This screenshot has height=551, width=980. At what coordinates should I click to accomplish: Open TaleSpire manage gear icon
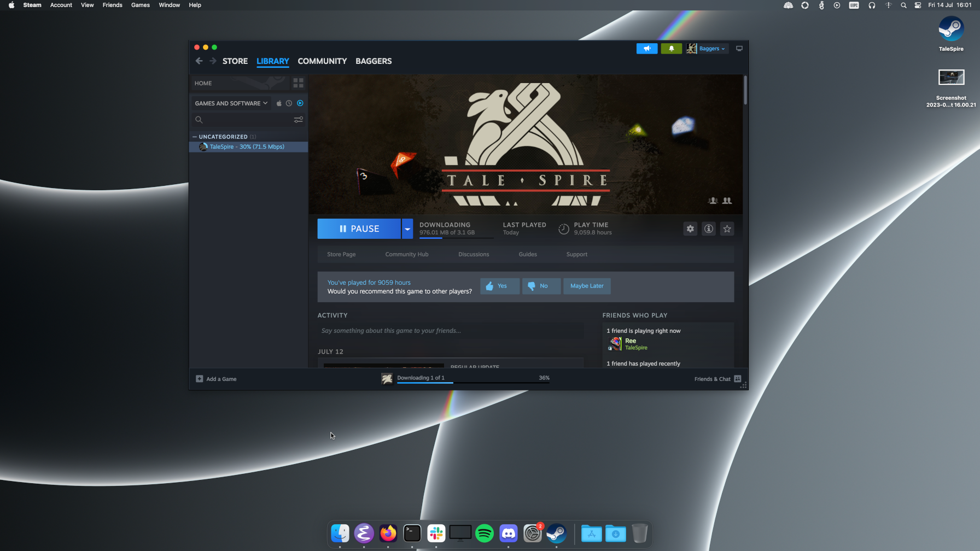690,229
